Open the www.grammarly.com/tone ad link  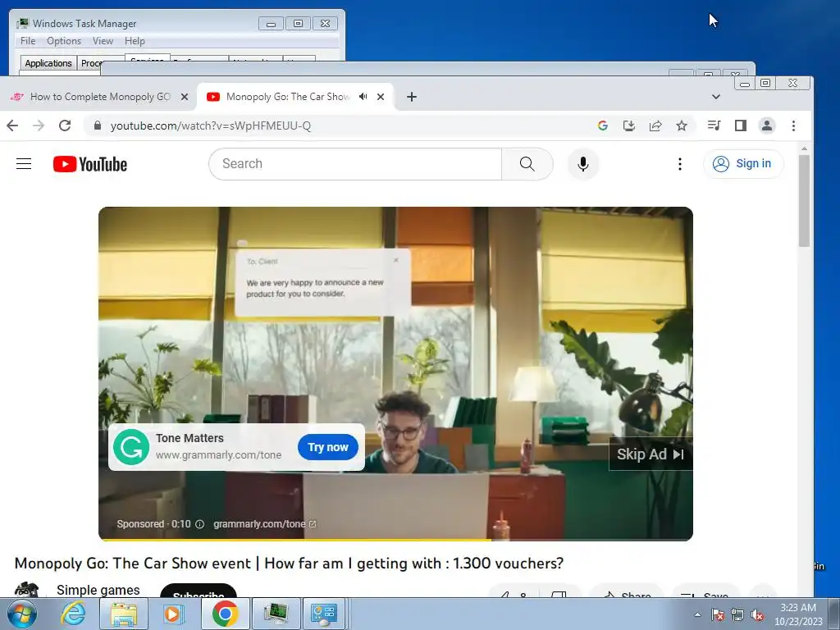tap(218, 454)
